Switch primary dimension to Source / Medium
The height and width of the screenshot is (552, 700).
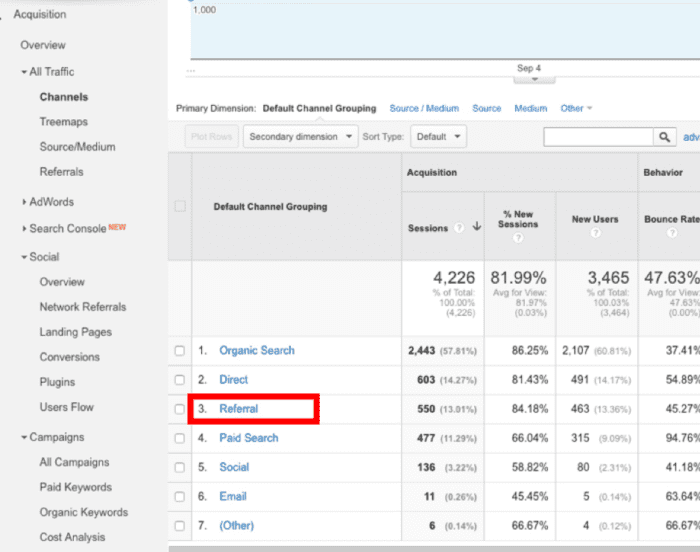(424, 108)
